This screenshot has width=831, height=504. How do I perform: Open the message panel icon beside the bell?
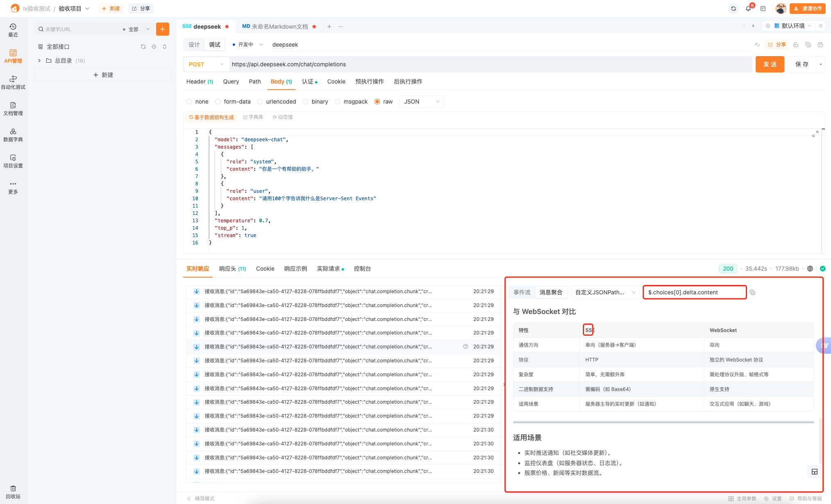pyautogui.click(x=763, y=8)
